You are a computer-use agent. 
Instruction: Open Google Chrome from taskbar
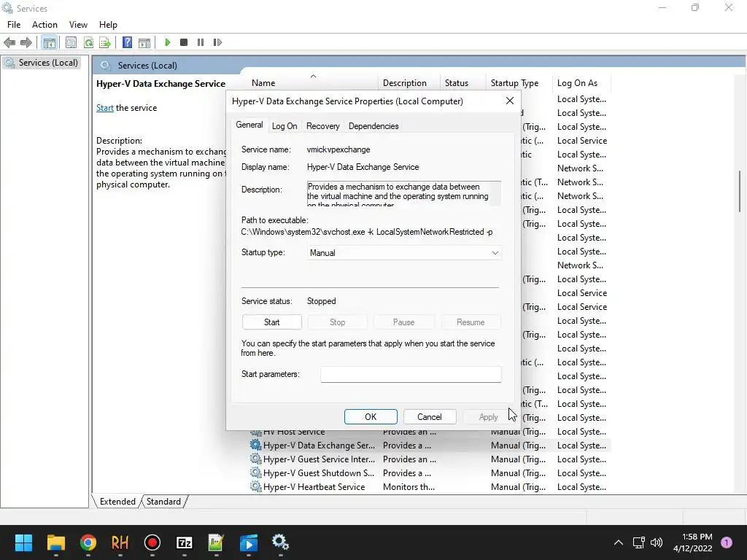[88, 542]
